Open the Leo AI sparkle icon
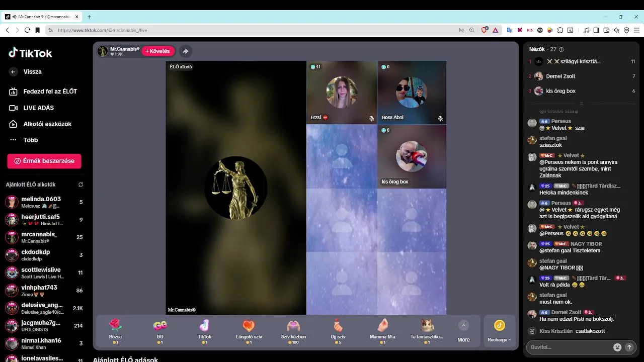The width and height of the screenshot is (644, 362). (x=616, y=30)
